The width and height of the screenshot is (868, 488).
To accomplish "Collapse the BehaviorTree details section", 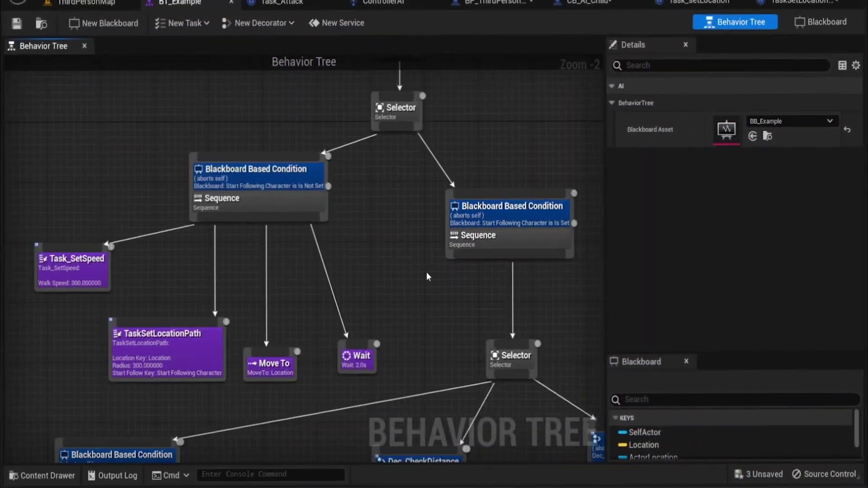I will tap(612, 103).
